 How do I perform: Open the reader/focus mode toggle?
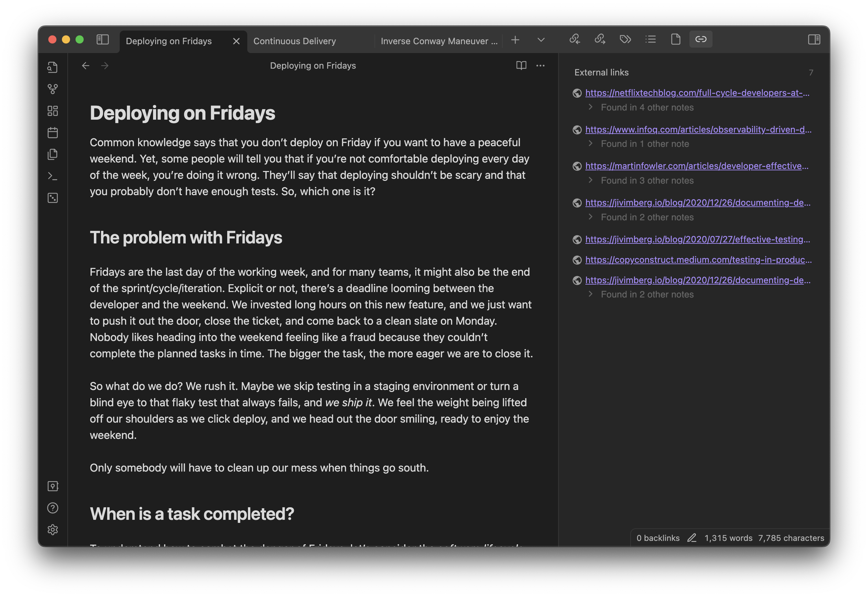click(521, 65)
